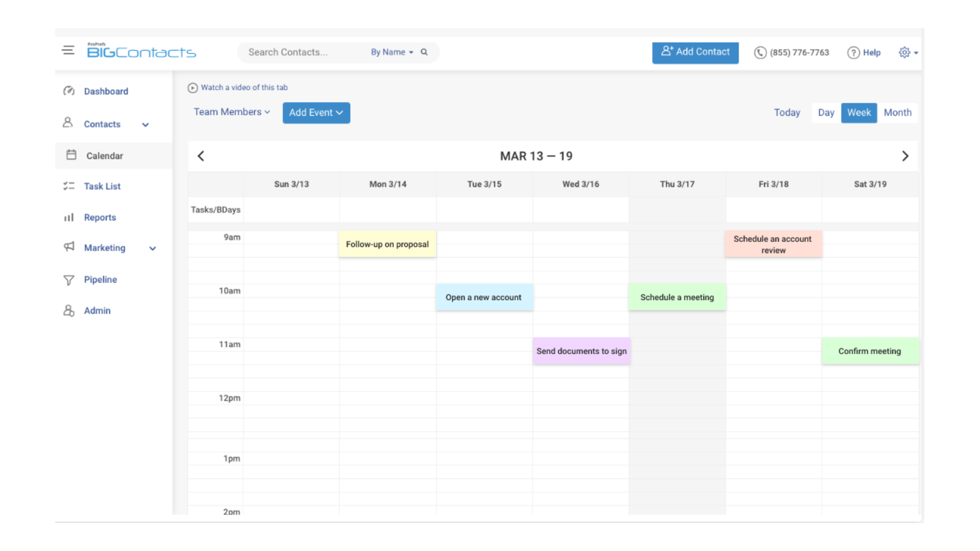Open Admin in the sidebar
This screenshot has height=551, width=980.
(x=97, y=311)
